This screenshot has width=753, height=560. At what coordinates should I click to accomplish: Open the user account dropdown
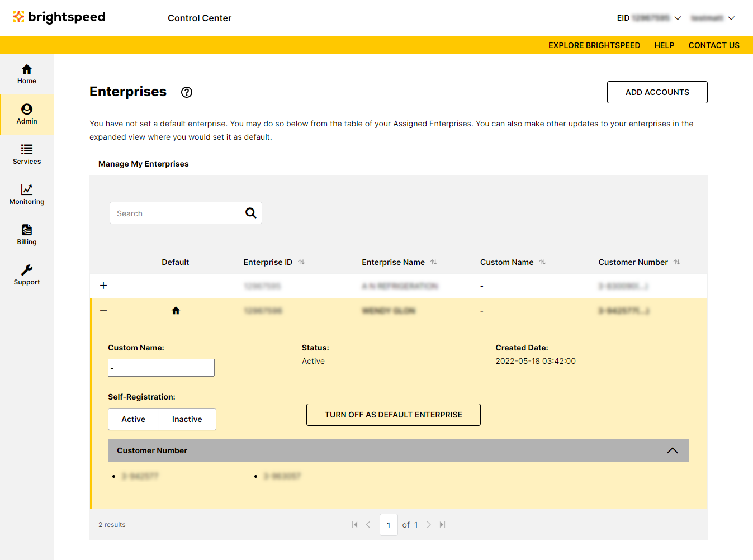click(x=713, y=18)
